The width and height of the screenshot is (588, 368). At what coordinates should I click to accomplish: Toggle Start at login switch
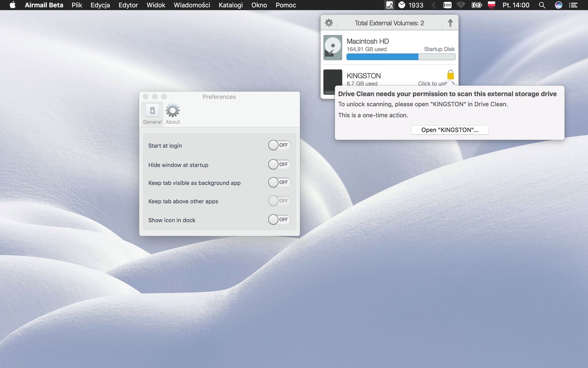pyautogui.click(x=279, y=145)
